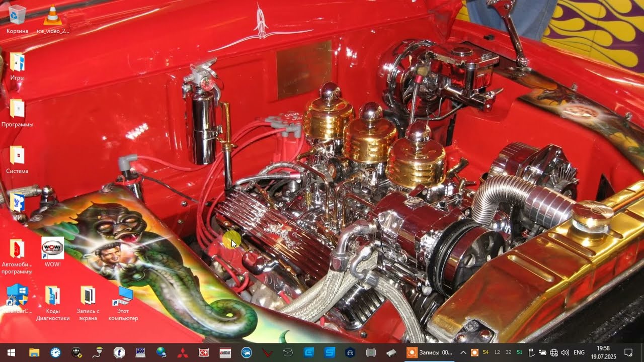Open the blue S-shaped taskbar app
The height and width of the screenshot is (362, 644).
click(x=330, y=352)
